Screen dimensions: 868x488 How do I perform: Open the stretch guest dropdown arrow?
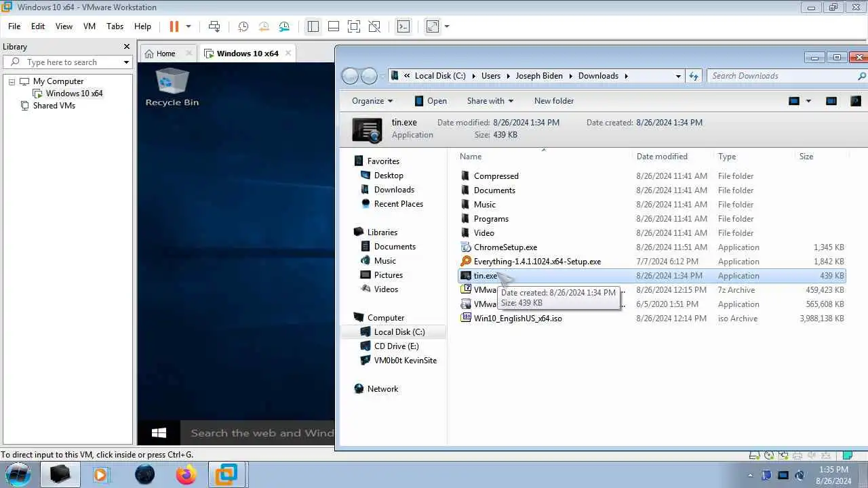click(x=447, y=26)
